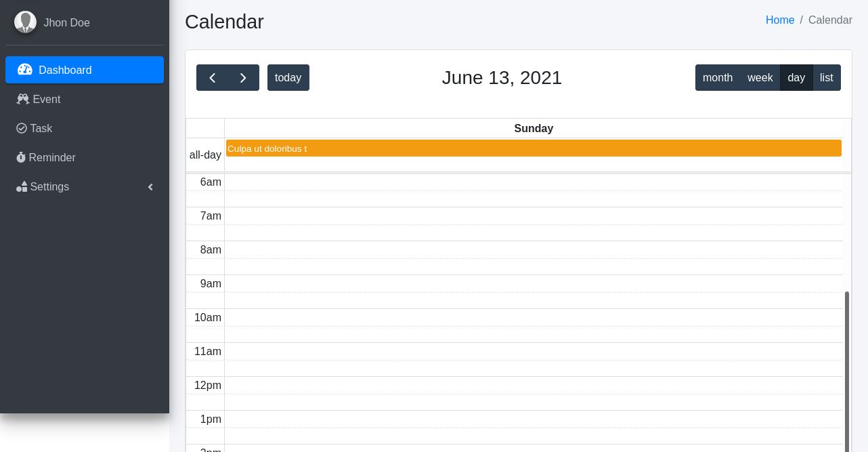Open the Home breadcrumb link

(x=780, y=20)
